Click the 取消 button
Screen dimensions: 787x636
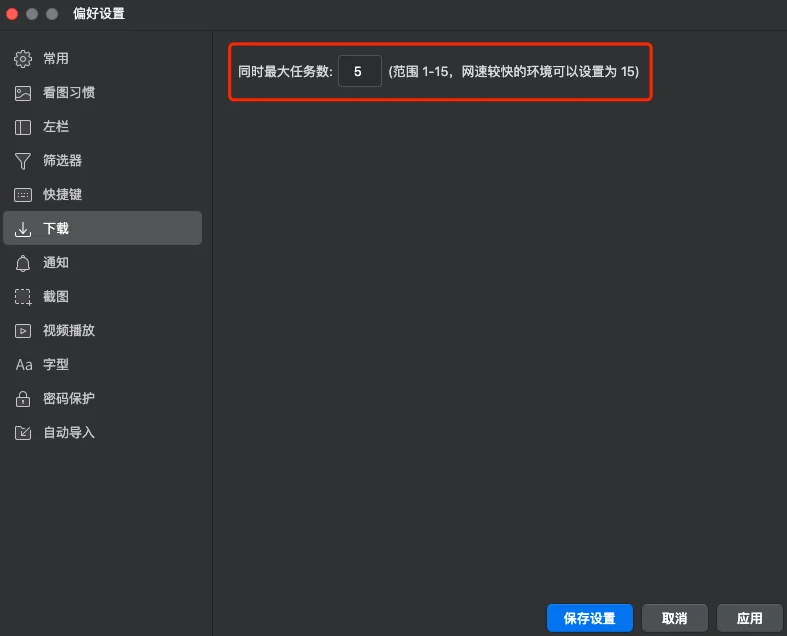point(674,618)
